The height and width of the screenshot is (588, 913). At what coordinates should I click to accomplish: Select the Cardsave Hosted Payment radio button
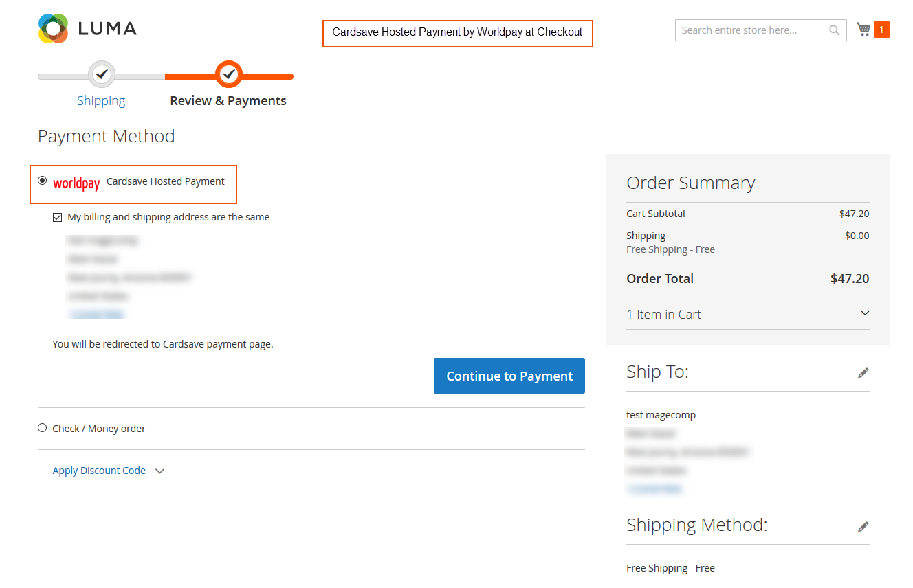[x=42, y=181]
